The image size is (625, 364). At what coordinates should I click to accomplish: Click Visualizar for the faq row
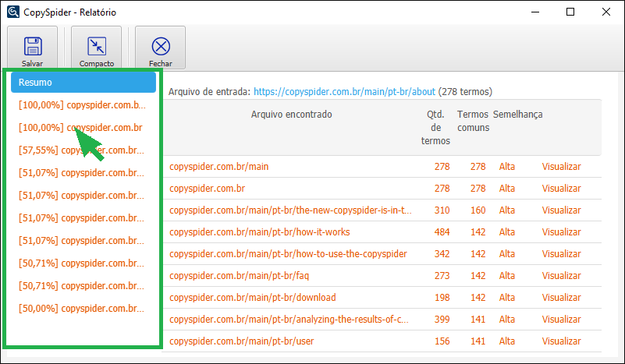[561, 276]
